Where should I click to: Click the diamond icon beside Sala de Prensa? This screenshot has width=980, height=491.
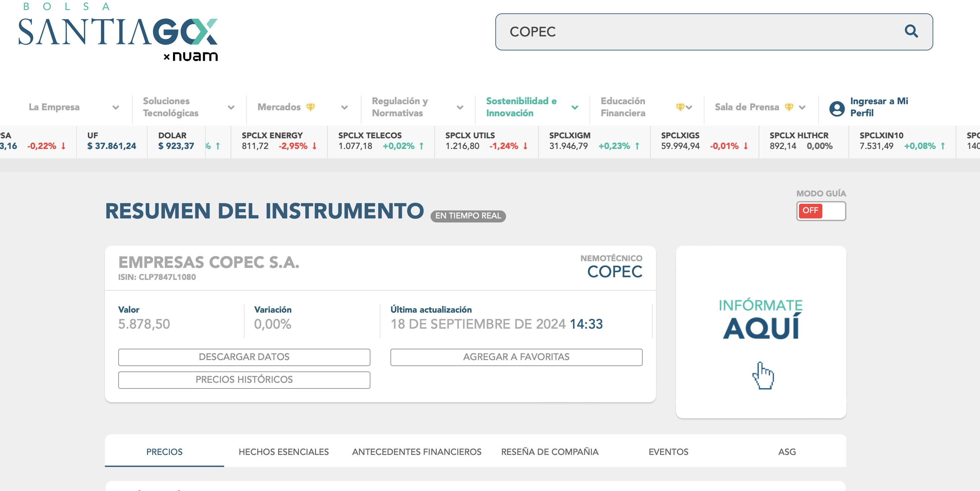pyautogui.click(x=789, y=107)
